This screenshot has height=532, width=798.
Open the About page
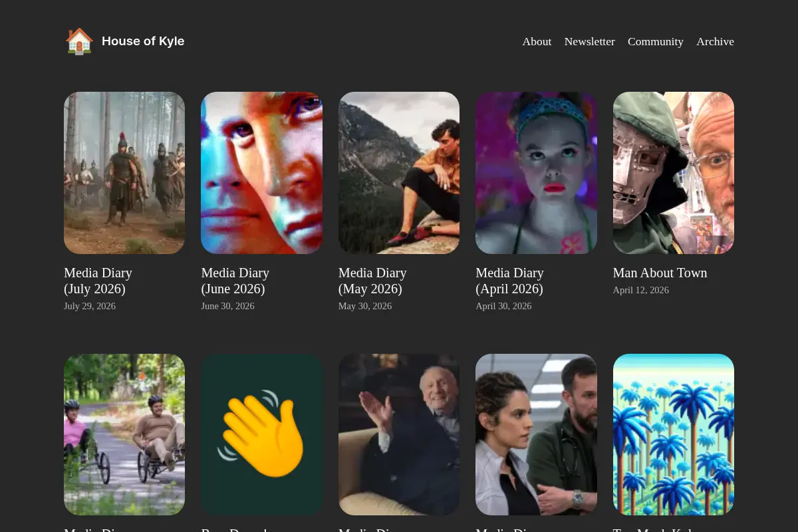pyautogui.click(x=537, y=41)
